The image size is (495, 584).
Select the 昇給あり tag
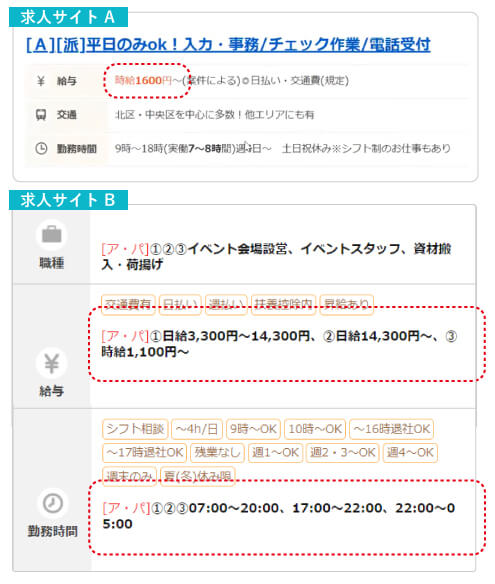point(346,305)
